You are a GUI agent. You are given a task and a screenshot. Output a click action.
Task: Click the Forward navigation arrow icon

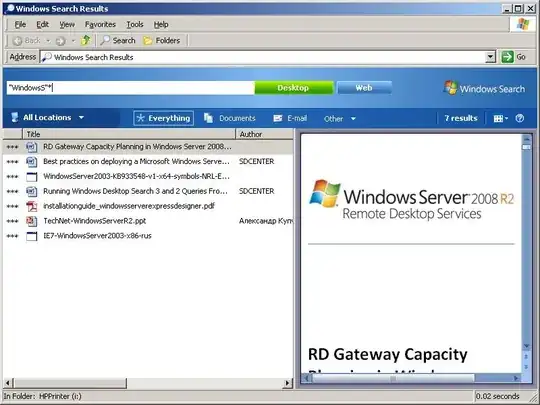[61, 41]
